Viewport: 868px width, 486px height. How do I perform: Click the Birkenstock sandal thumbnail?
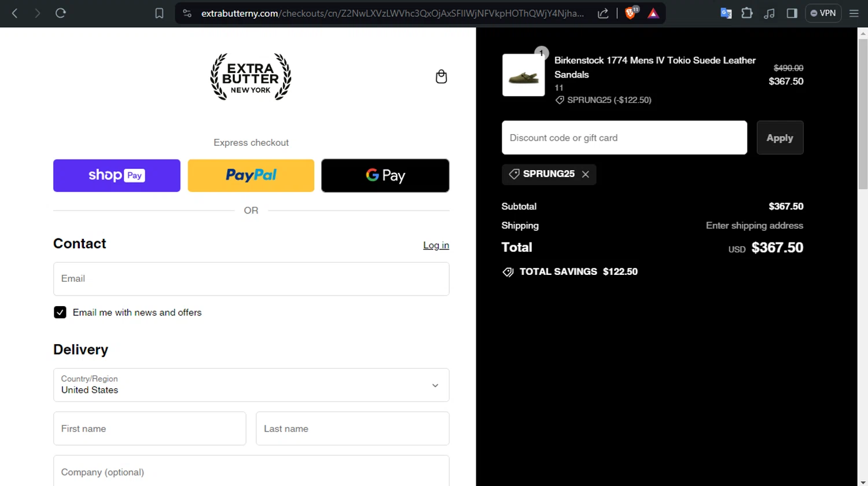point(523,75)
